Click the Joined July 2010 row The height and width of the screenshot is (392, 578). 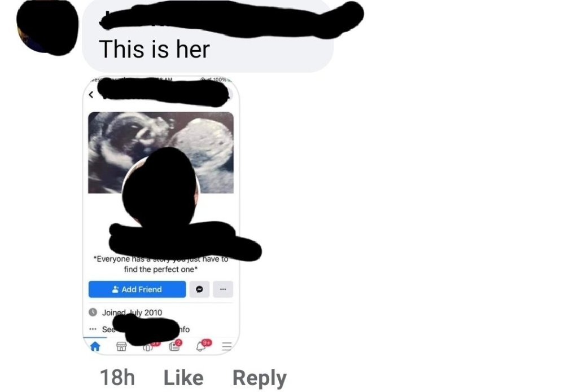[x=125, y=312]
